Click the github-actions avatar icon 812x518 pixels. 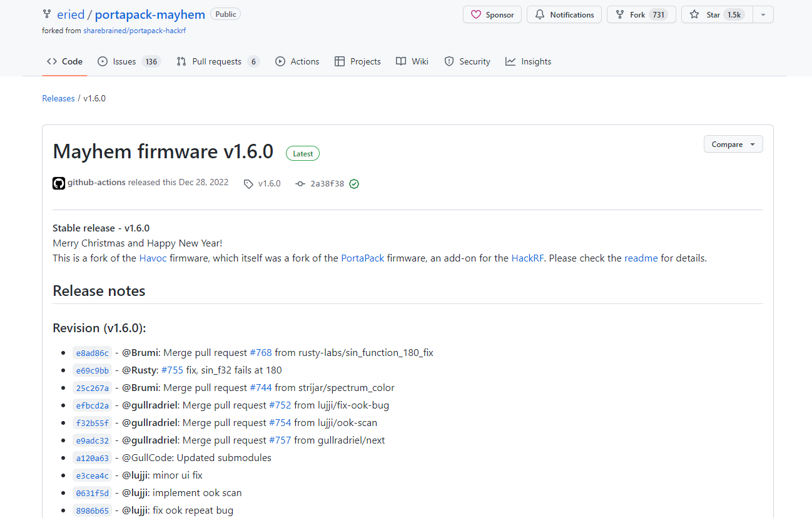click(x=59, y=183)
